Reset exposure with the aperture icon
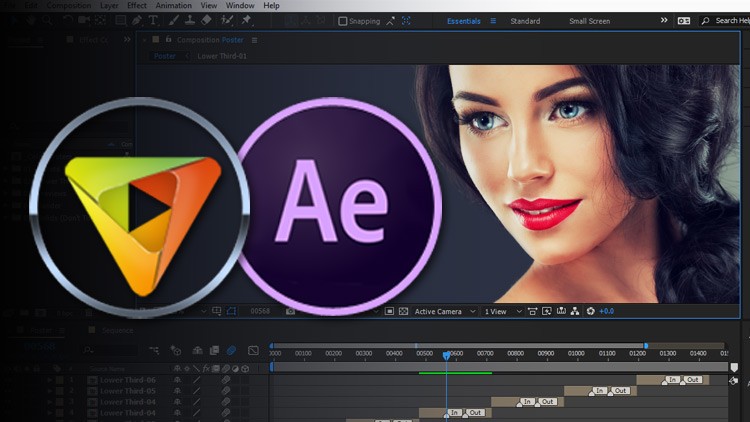750x422 pixels. (x=591, y=311)
